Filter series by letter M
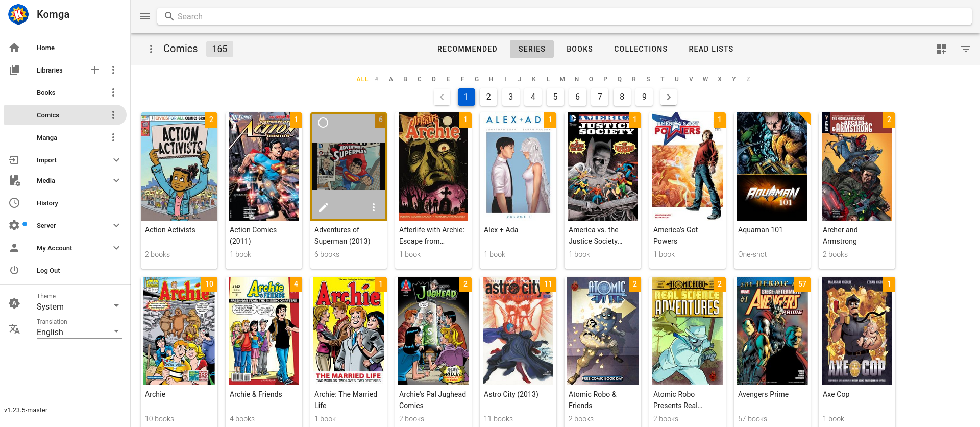Viewport: 980px width, 427px height. (x=562, y=79)
